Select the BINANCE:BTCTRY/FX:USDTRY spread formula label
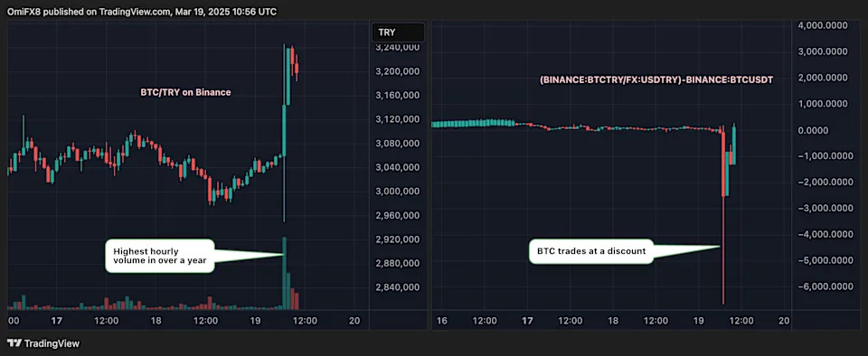 tap(656, 80)
